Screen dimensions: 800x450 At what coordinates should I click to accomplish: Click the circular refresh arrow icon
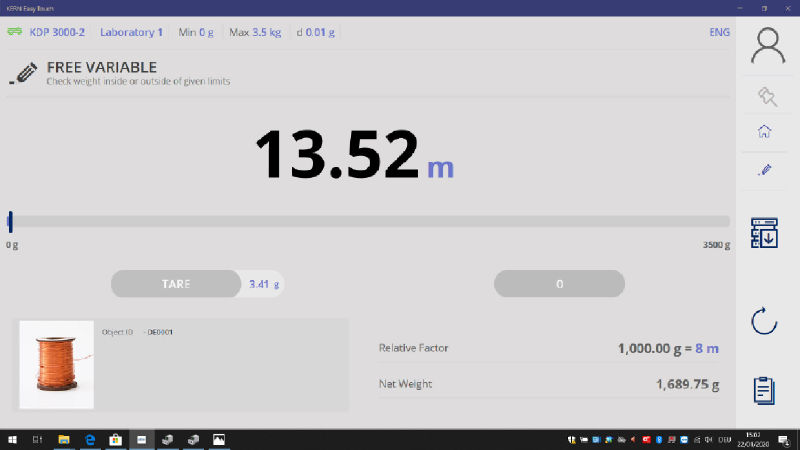(x=764, y=321)
